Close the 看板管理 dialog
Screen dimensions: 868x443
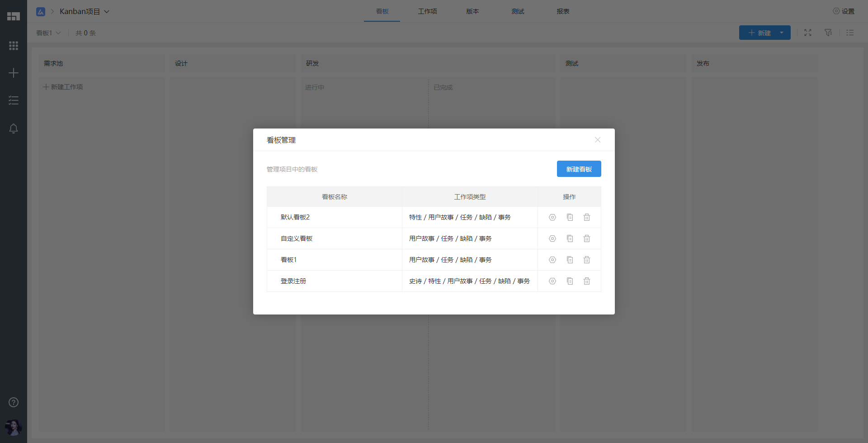pyautogui.click(x=598, y=140)
